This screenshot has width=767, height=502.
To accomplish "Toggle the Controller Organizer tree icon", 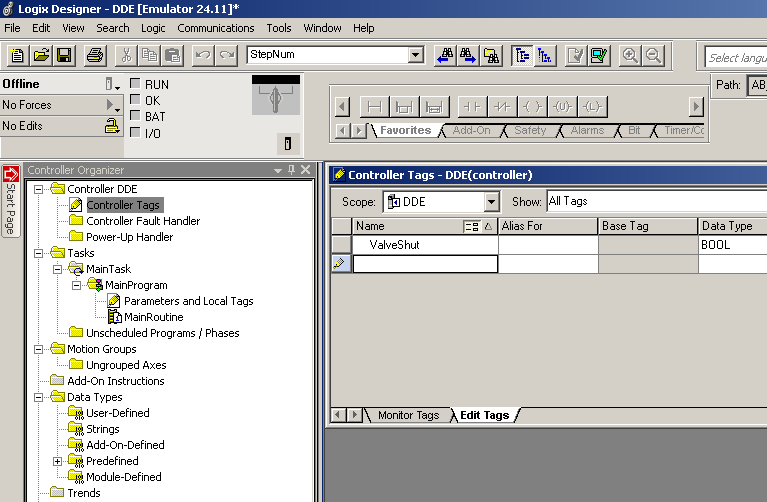I will 522,56.
